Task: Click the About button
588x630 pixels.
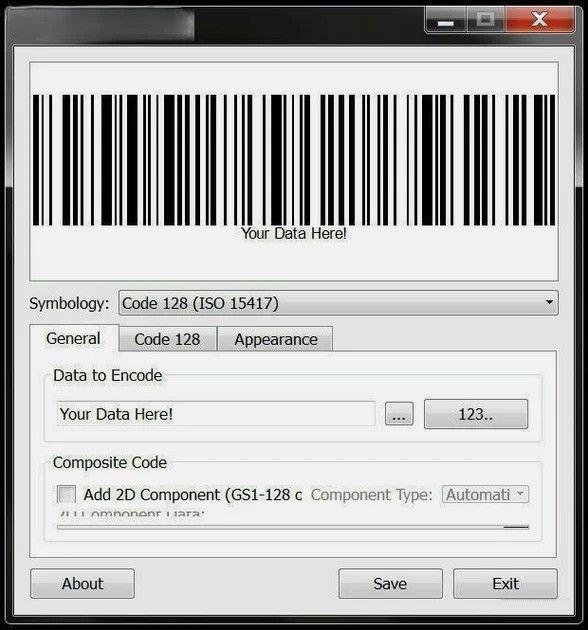Action: [82, 583]
